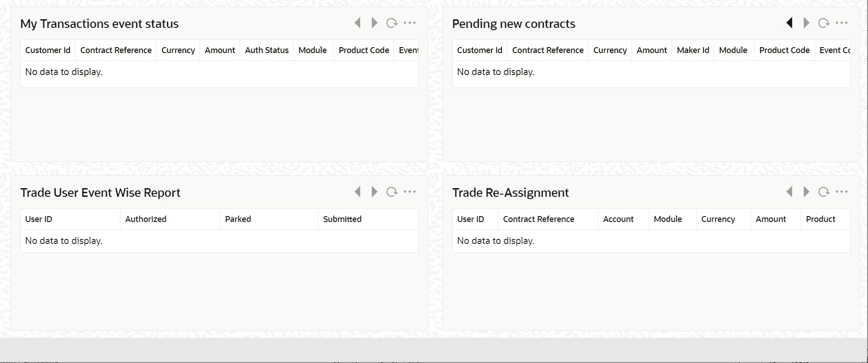Click the forward arrow on Trade Re-Assignment
The image size is (868, 363).
pos(806,192)
